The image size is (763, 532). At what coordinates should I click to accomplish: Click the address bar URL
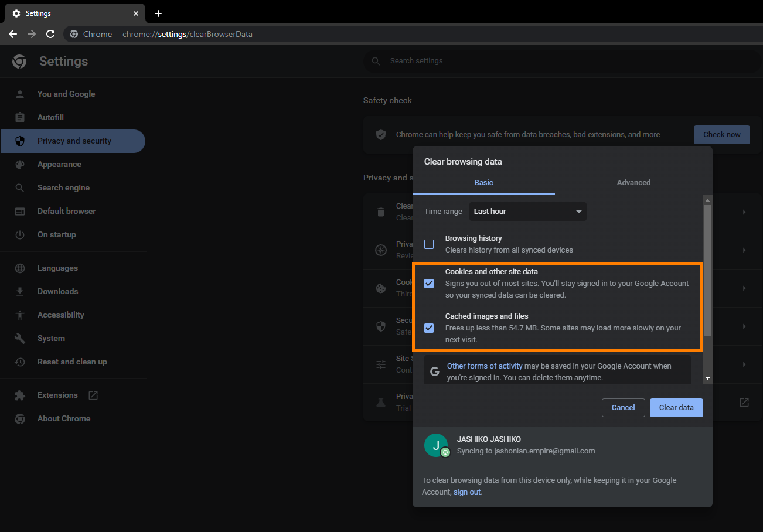tap(187, 34)
